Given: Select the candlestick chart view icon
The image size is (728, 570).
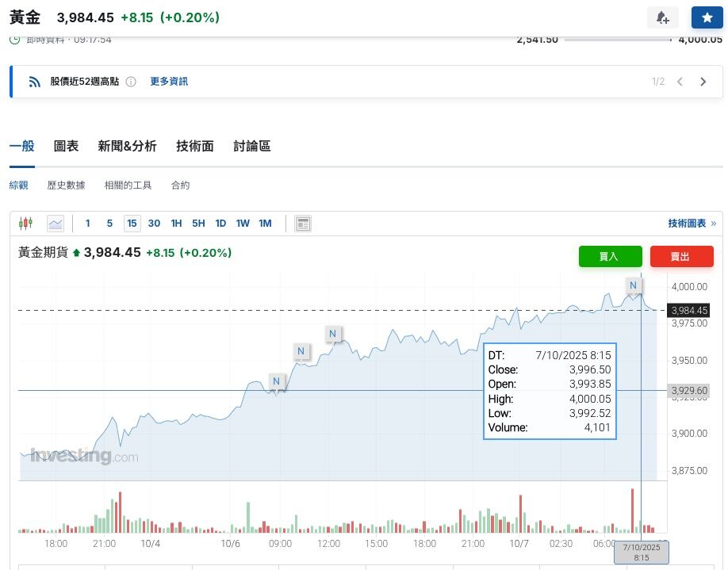Looking at the screenshot, I should (x=26, y=223).
